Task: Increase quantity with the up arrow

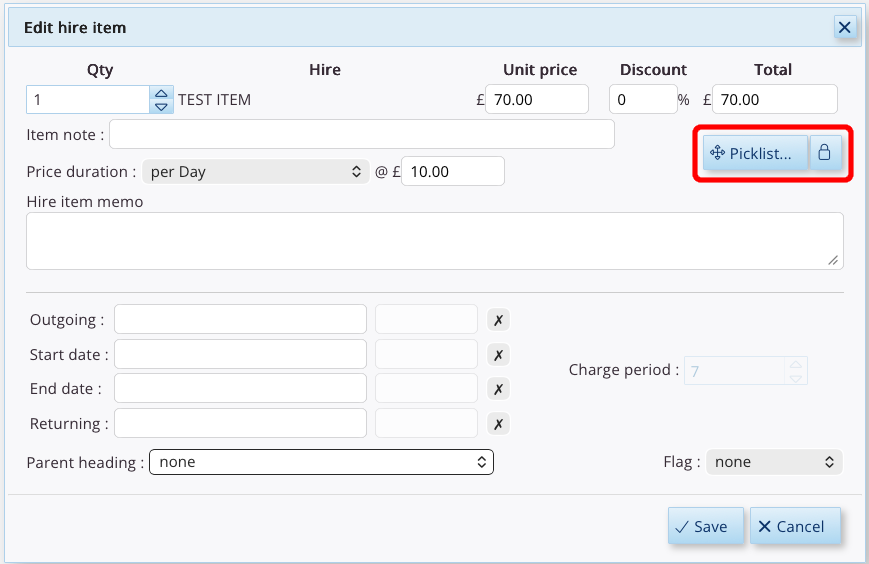Action: (x=161, y=93)
